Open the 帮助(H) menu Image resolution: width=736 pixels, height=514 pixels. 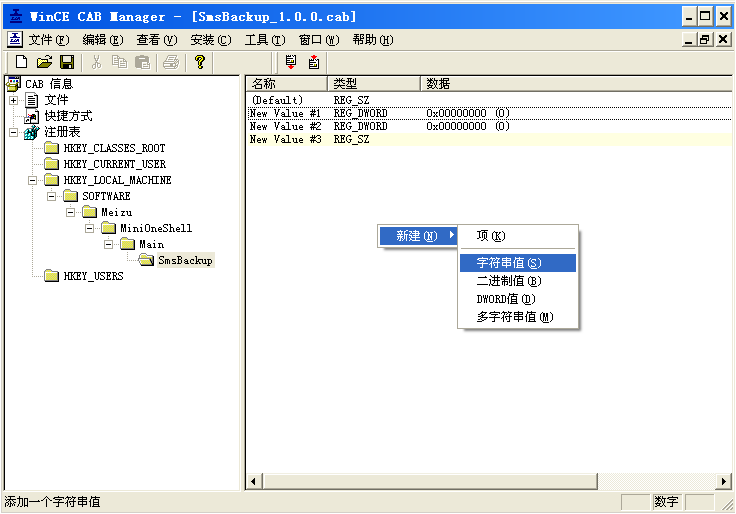click(373, 40)
